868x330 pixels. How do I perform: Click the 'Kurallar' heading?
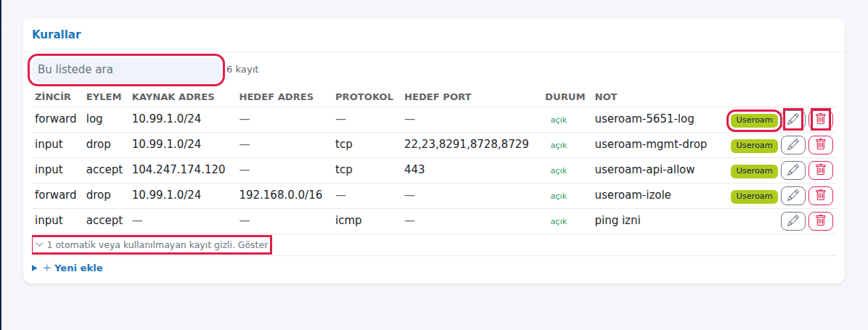57,34
